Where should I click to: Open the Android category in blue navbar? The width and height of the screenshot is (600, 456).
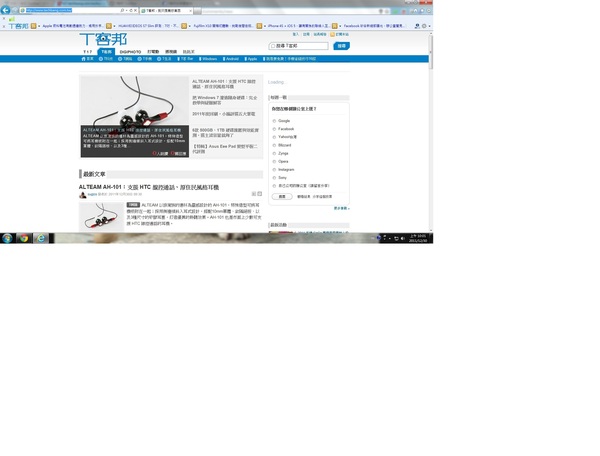[x=229, y=59]
